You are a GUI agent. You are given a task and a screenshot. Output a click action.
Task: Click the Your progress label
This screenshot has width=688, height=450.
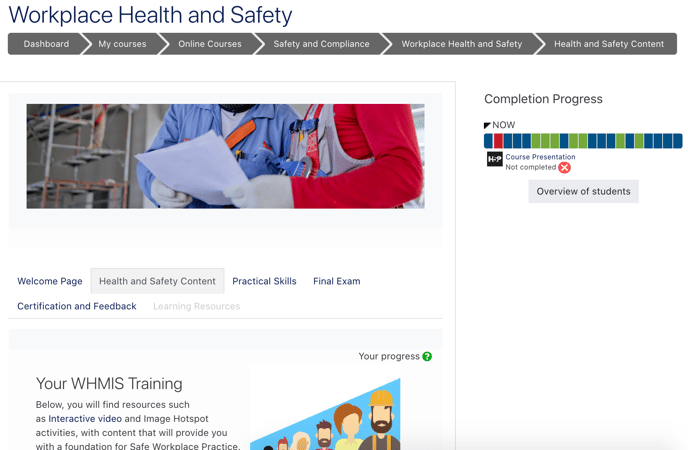coord(389,357)
